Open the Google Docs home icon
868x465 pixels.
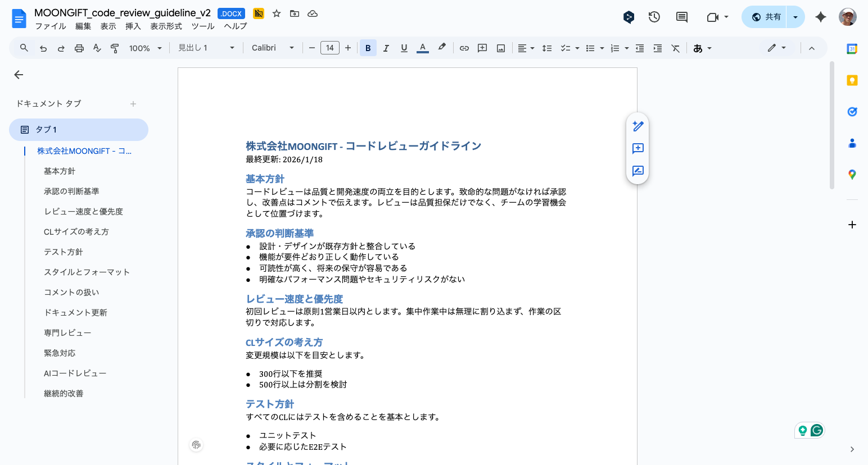click(19, 19)
